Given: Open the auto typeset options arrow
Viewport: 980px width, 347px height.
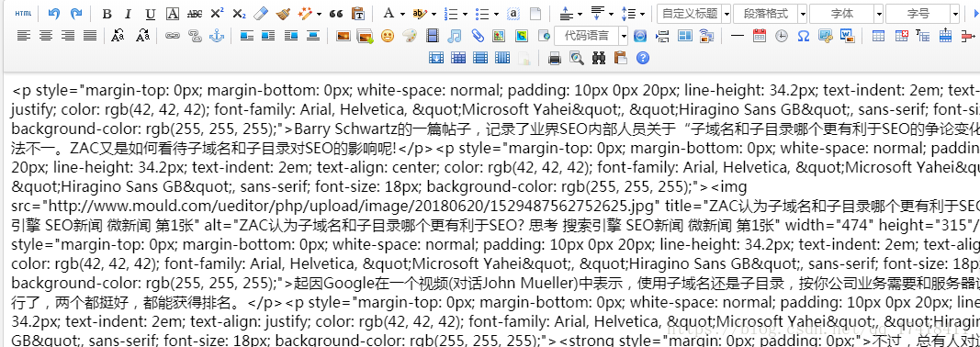Looking at the screenshot, I should point(319,14).
